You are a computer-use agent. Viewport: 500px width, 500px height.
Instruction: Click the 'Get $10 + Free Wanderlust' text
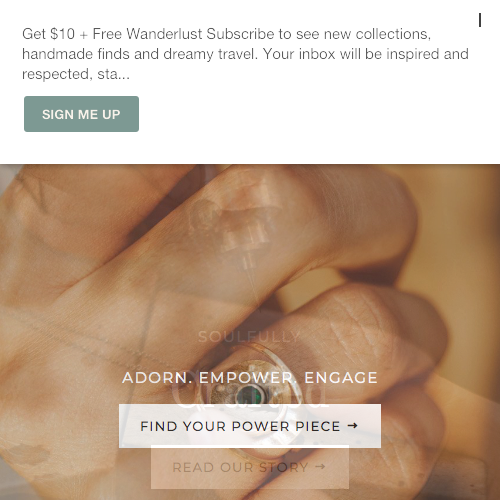coord(112,34)
